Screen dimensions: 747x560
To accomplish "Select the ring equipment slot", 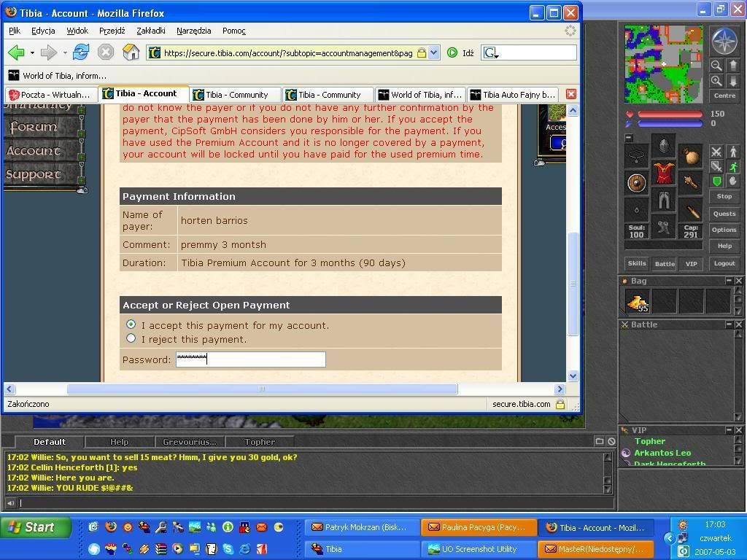I will [636, 210].
